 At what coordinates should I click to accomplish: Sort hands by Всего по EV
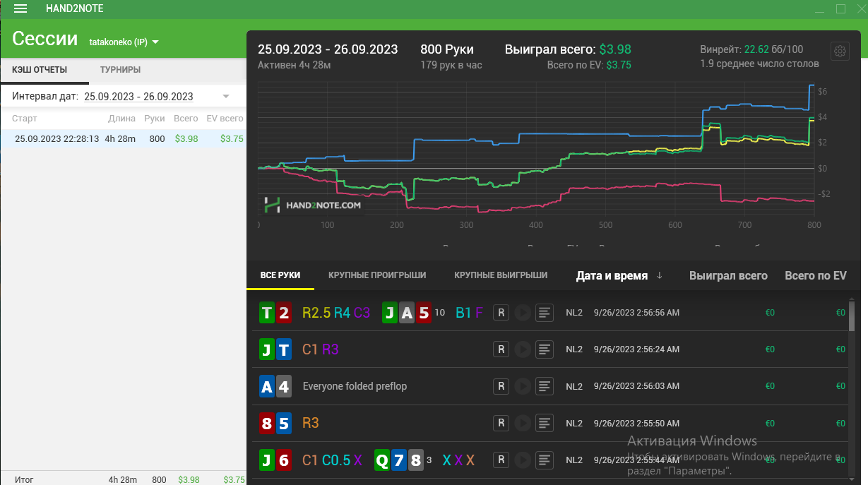tap(816, 276)
